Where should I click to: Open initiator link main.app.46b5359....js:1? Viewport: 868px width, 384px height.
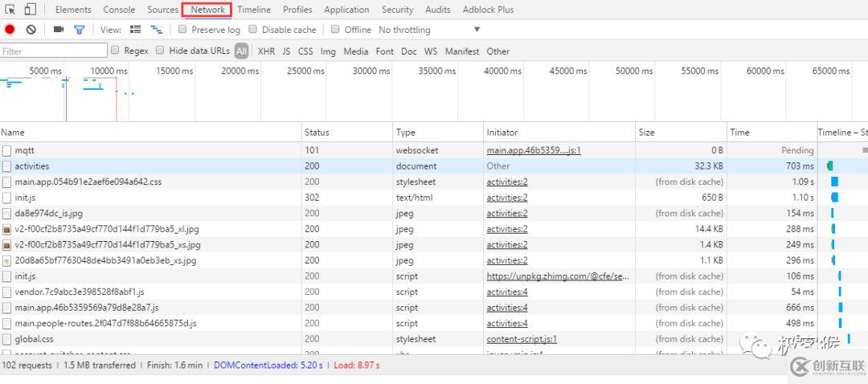click(534, 150)
